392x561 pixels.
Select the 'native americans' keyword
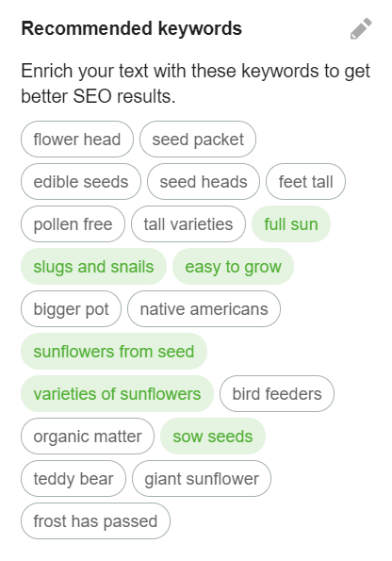(x=204, y=308)
